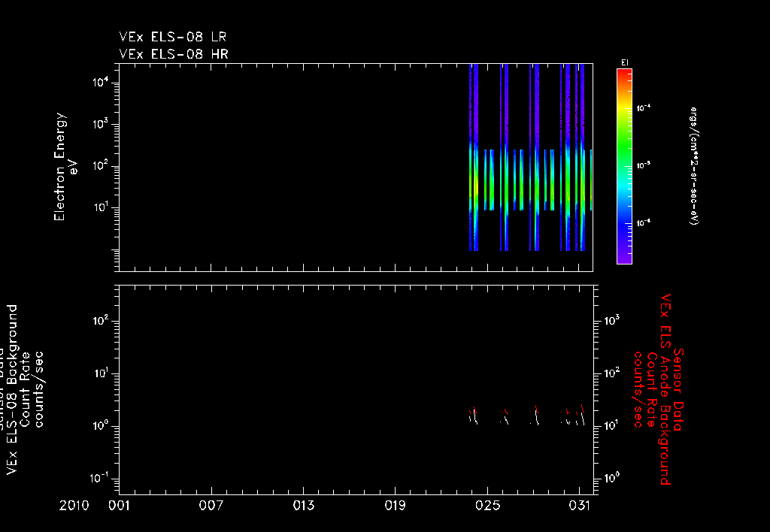Click the '007' day tick label

coord(211,506)
